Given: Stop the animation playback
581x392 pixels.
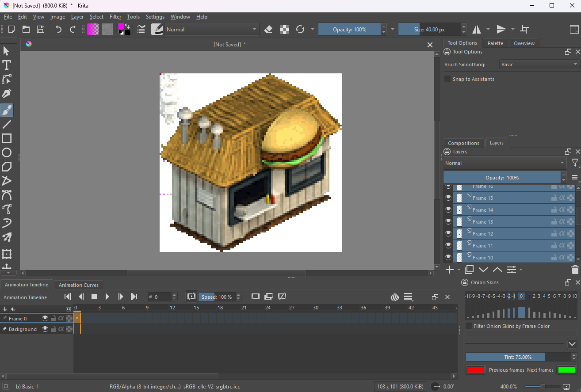Looking at the screenshot, I should pyautogui.click(x=94, y=297).
